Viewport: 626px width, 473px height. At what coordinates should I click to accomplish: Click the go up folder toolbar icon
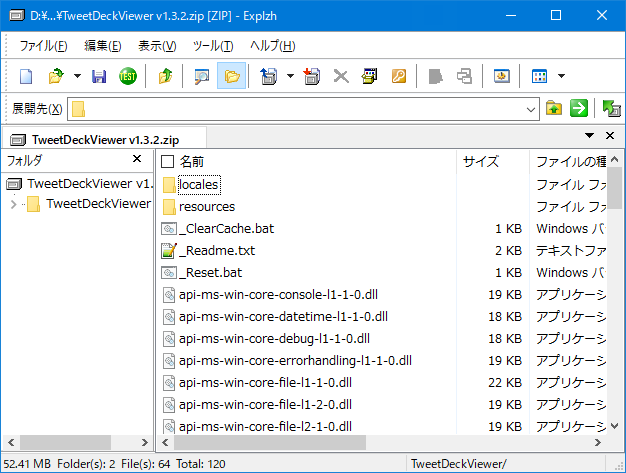tap(165, 76)
